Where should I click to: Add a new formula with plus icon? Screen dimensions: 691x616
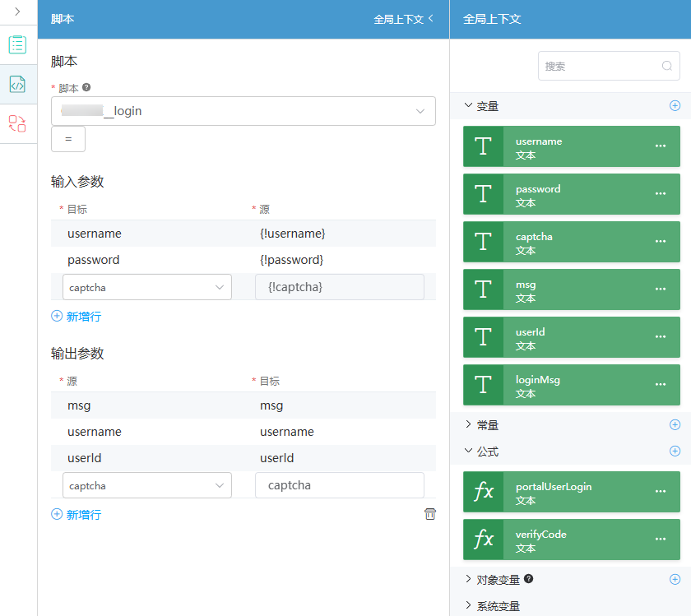click(675, 452)
